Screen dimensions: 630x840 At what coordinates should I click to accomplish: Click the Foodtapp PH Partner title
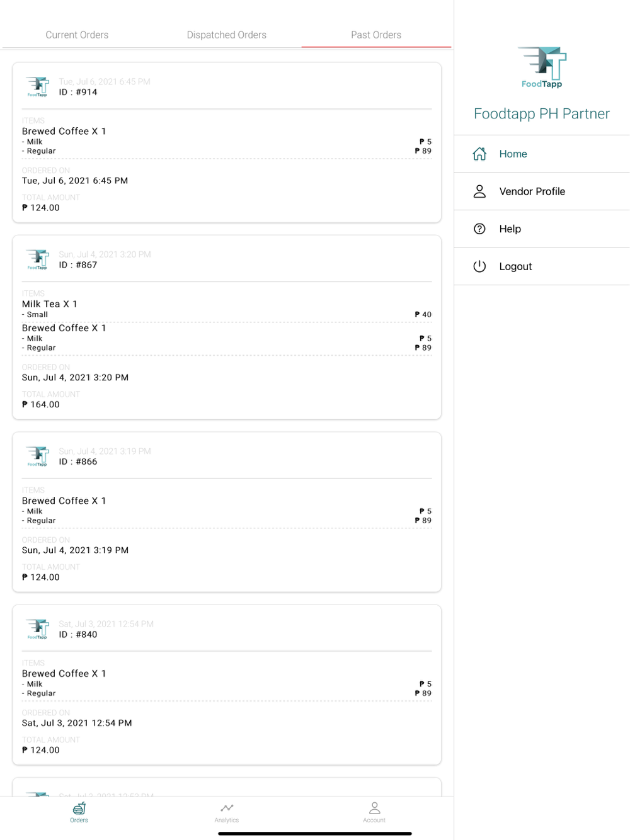tap(542, 114)
